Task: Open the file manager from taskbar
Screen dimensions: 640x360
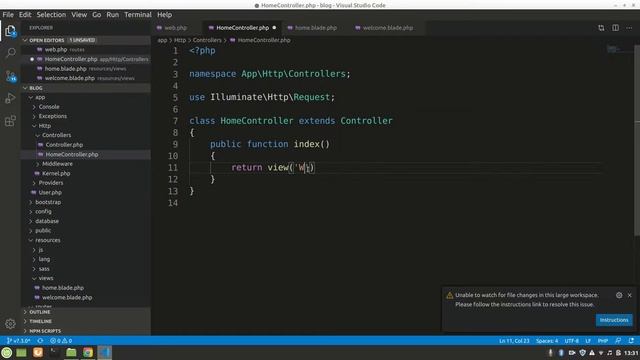Action: (71, 353)
